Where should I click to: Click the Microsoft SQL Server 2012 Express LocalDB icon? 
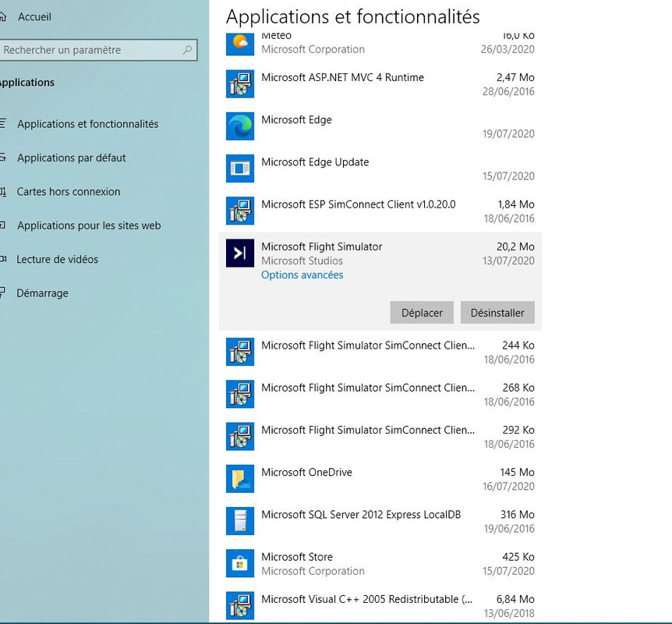click(240, 521)
